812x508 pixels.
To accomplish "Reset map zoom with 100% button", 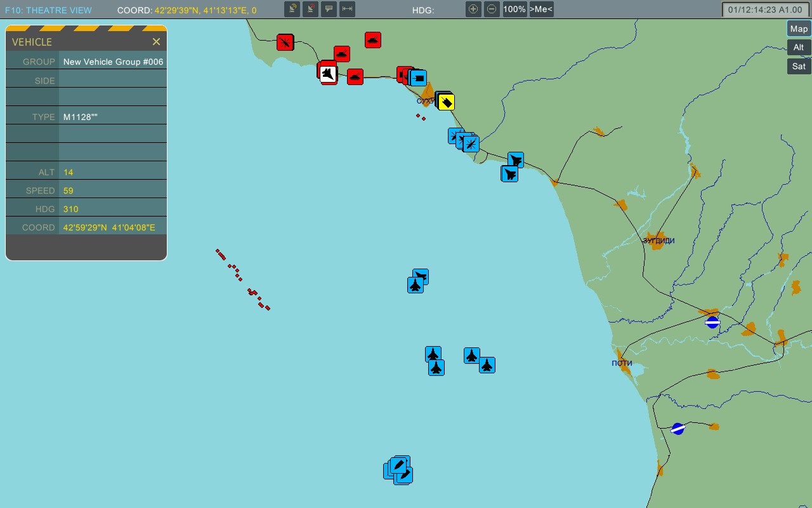I will click(514, 9).
